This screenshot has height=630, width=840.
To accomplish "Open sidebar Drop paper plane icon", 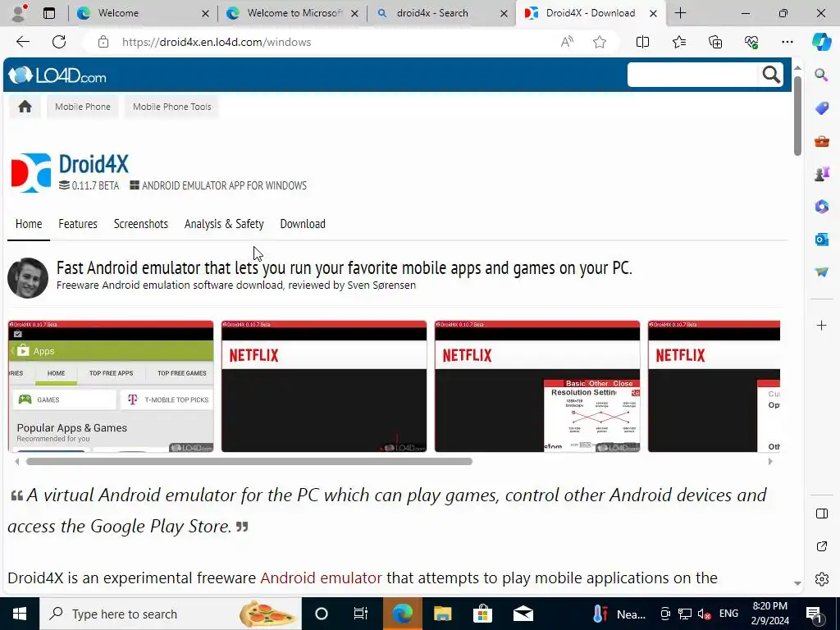I will (821, 272).
